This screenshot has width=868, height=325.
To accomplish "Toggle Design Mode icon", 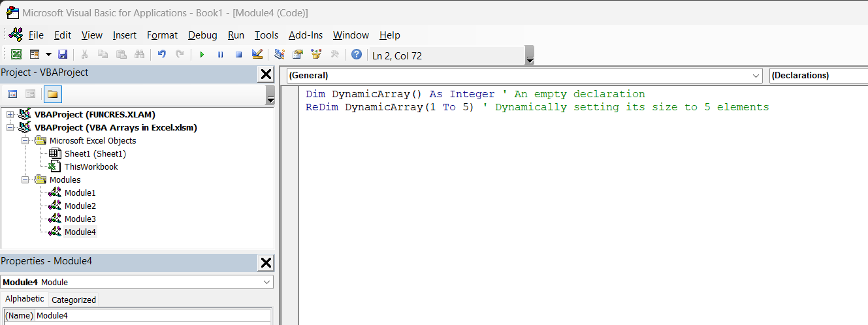I will click(257, 55).
